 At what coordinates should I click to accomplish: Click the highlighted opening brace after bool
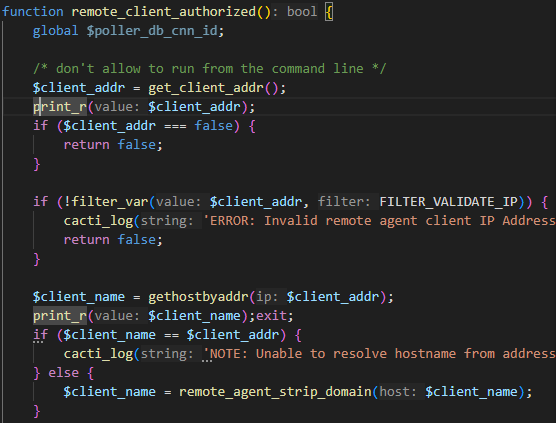(x=329, y=12)
